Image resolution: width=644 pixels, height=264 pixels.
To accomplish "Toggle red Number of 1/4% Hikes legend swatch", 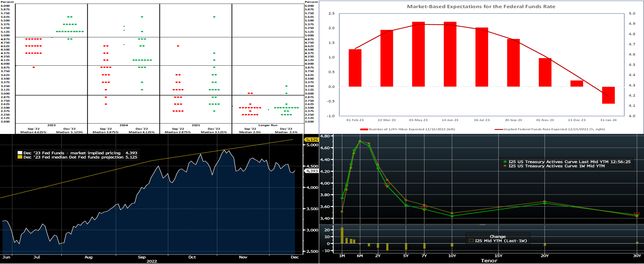I will pos(364,129).
